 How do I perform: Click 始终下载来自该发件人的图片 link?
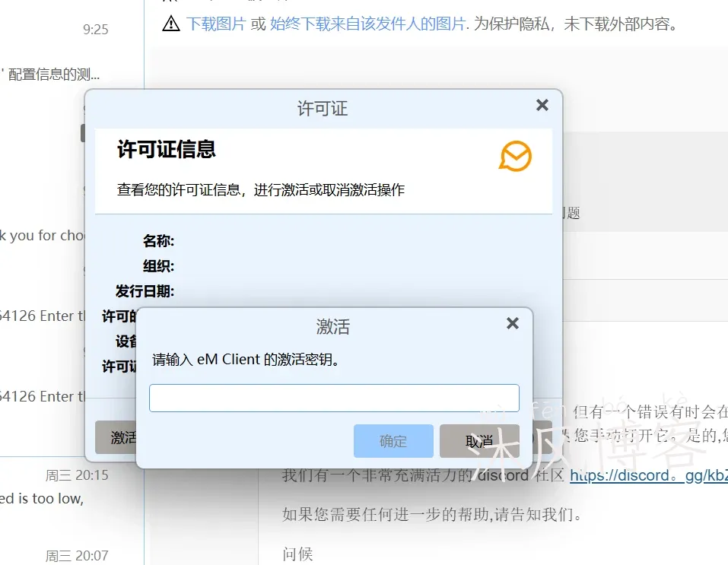click(x=367, y=24)
